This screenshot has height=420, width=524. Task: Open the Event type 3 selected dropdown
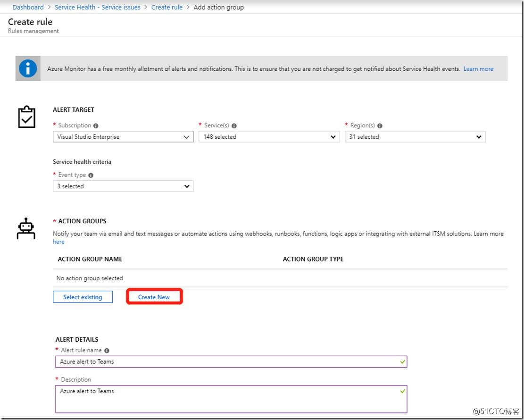click(x=123, y=186)
